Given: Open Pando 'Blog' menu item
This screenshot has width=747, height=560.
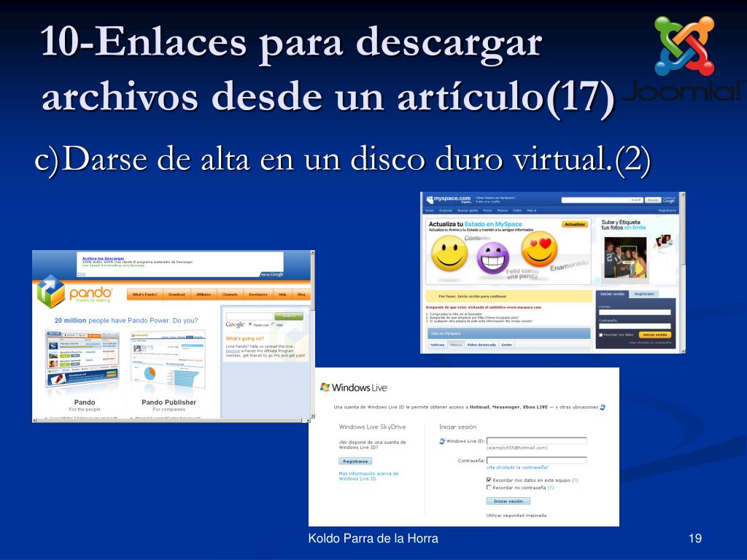Looking at the screenshot, I should point(301,295).
